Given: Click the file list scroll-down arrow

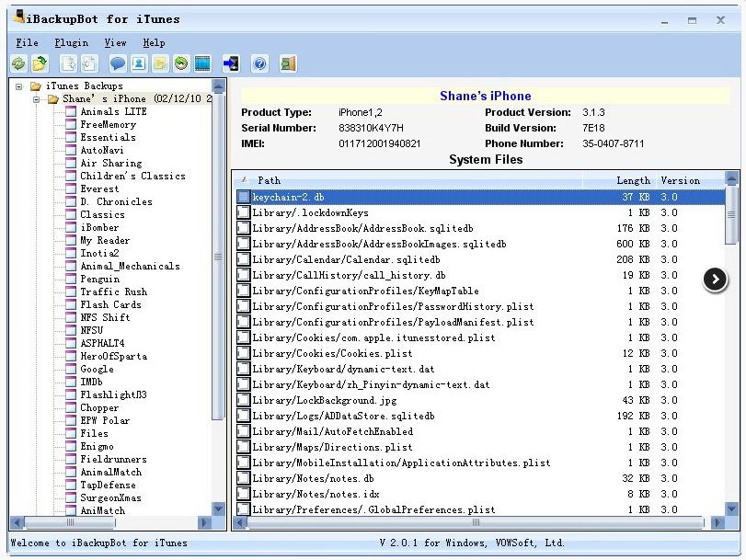Looking at the screenshot, I should tap(732, 509).
